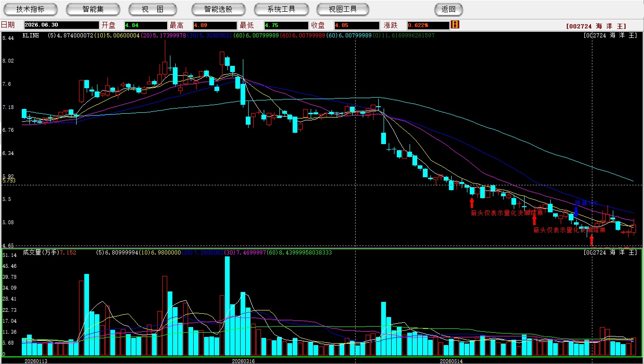Click the stock name label in the volume panel

[611, 253]
